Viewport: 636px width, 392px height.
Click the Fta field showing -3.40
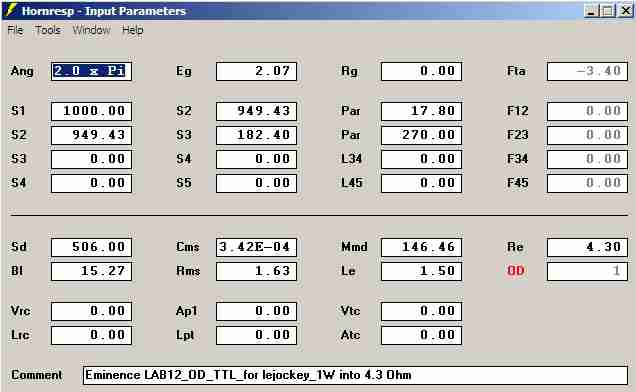pyautogui.click(x=587, y=71)
